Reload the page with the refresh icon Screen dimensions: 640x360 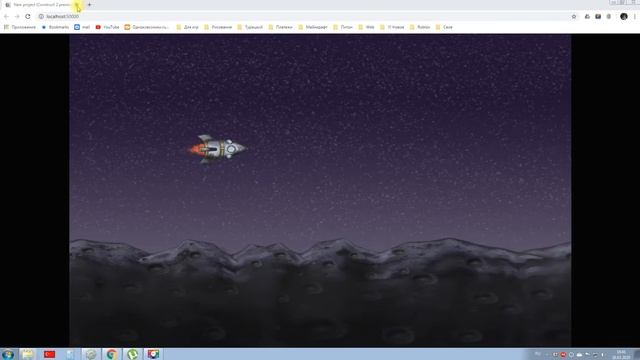(28, 16)
